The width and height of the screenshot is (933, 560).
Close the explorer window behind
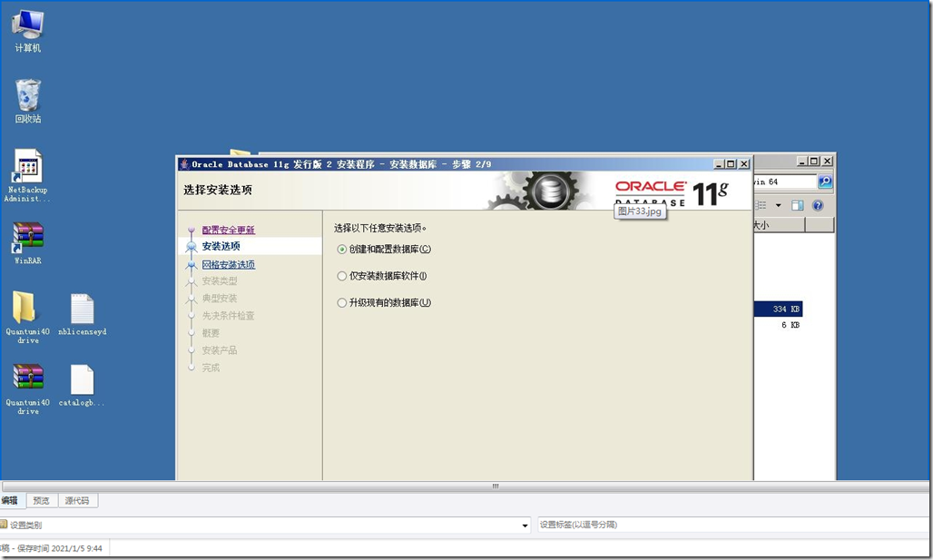827,162
